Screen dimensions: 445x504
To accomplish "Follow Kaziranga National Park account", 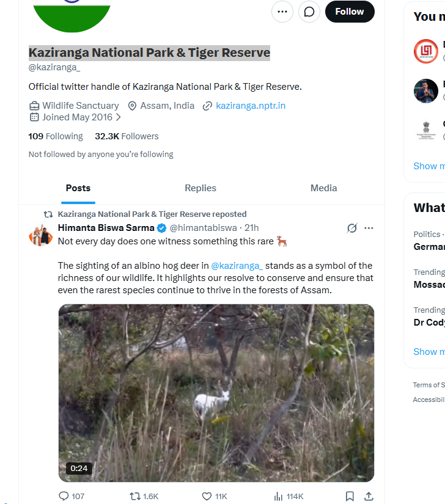I will click(350, 12).
